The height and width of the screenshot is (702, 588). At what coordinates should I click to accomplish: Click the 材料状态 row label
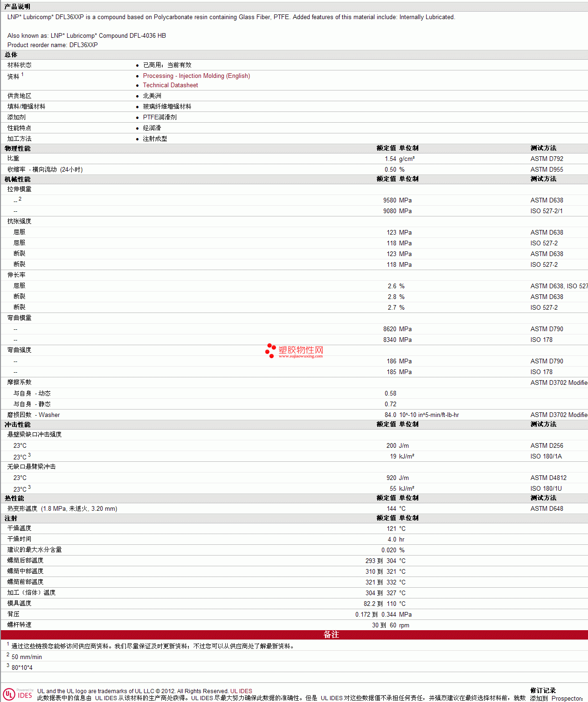click(x=19, y=65)
